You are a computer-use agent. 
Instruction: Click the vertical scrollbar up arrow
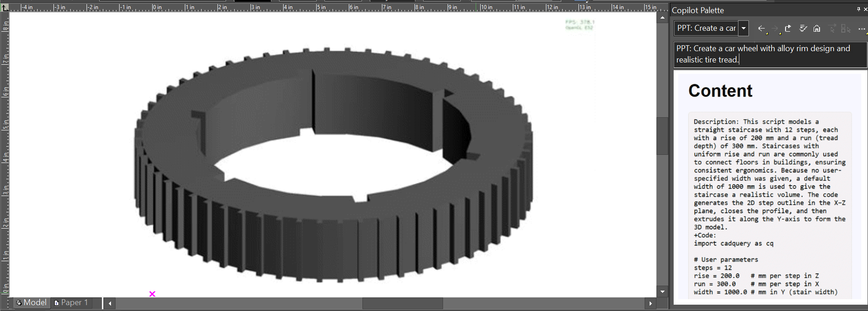point(663,18)
